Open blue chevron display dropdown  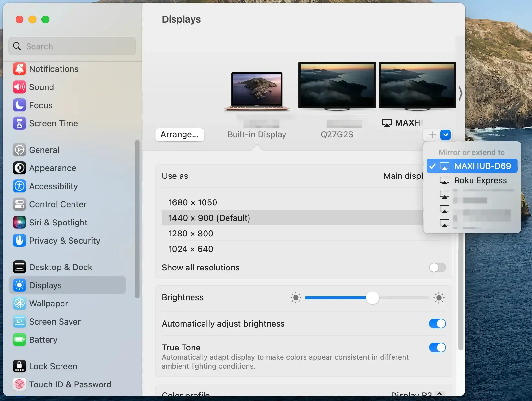click(x=446, y=135)
